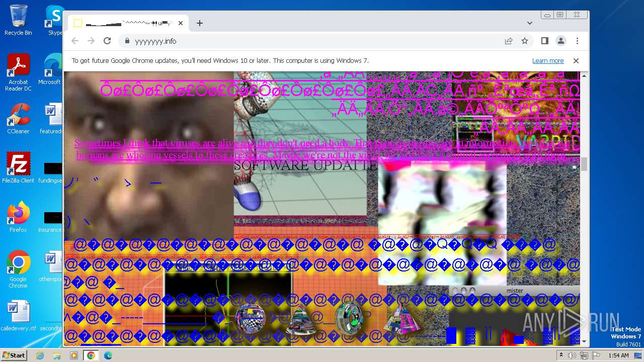The image size is (644, 362).
Task: Click the 'mister' window title bar
Action: coord(514,291)
